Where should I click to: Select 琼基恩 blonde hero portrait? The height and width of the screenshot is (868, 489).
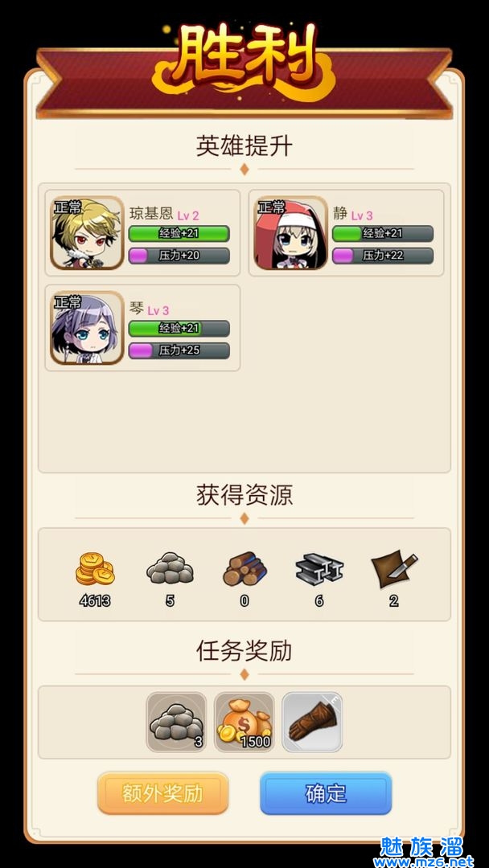click(87, 232)
